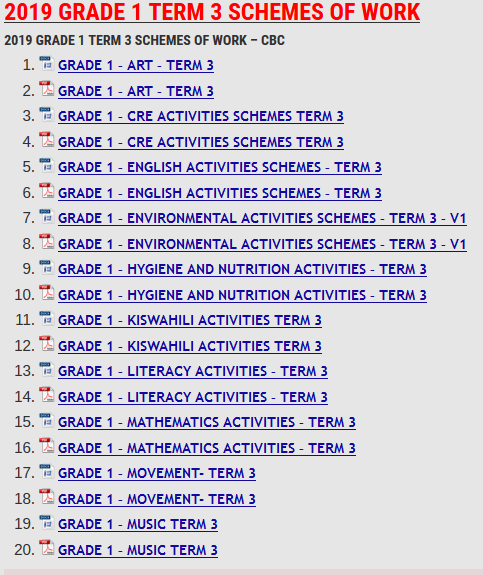Open item 20 Grade 1 Music Term 3 PDF link
The height and width of the screenshot is (575, 483).
[x=138, y=550]
